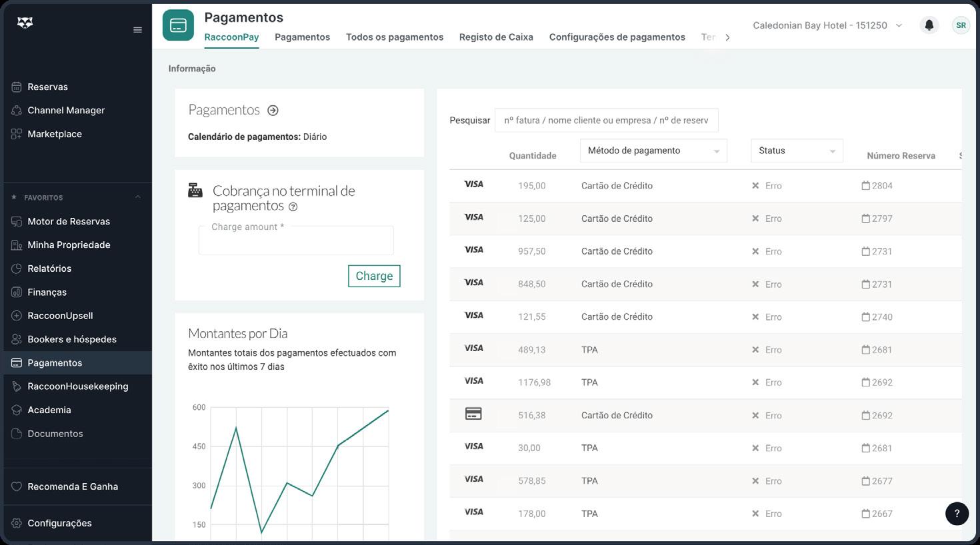The height and width of the screenshot is (545, 980).
Task: Open the Status filter dropdown
Action: tap(797, 151)
